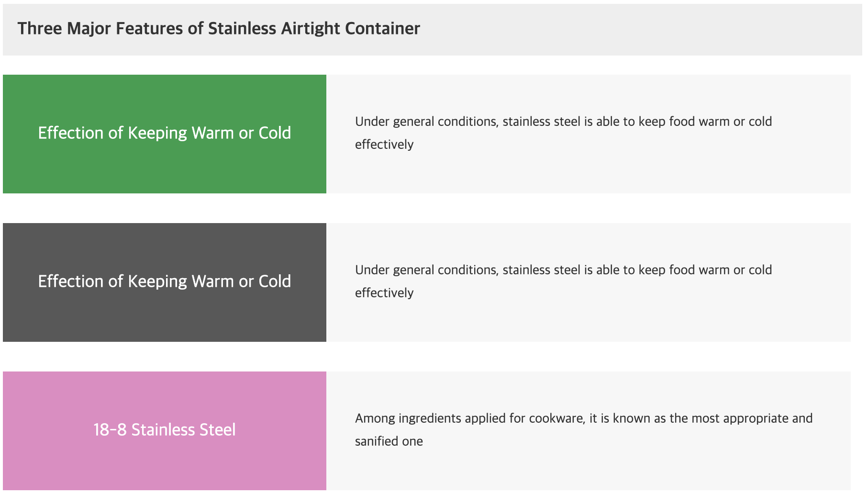Click the word "Stainless" in the heading
This screenshot has height=495, width=868.
[x=242, y=29]
